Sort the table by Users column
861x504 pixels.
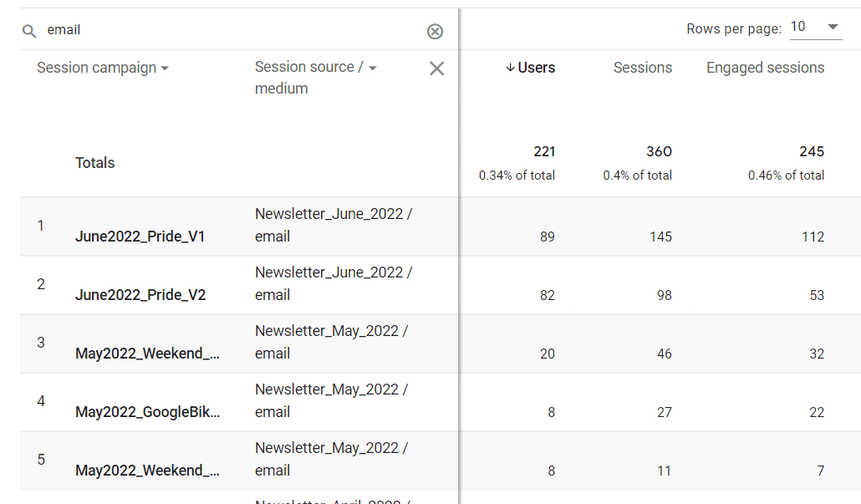[x=535, y=68]
